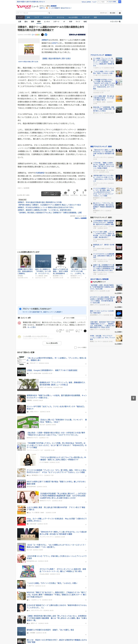This screenshot has height=644, width=138.
Task: Click into the キーワードを入力 search field
Action: (x=32, y=13)
